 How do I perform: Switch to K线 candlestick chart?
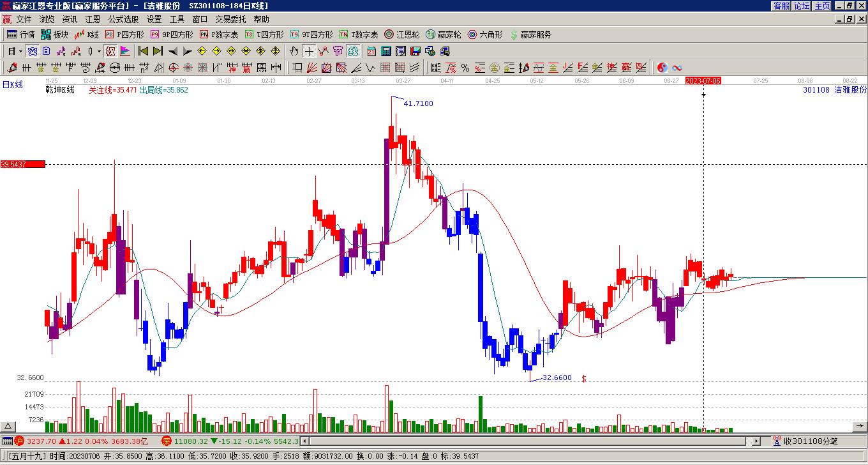pos(87,34)
